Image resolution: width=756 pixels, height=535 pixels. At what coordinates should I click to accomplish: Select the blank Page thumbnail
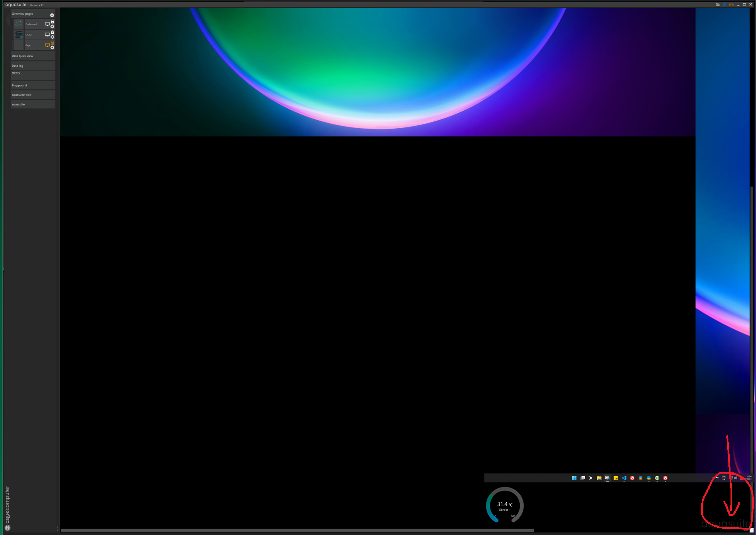point(19,45)
